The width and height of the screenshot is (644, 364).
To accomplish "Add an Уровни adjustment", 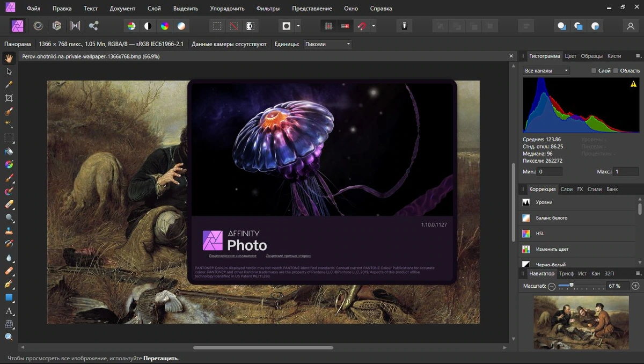I will click(579, 202).
